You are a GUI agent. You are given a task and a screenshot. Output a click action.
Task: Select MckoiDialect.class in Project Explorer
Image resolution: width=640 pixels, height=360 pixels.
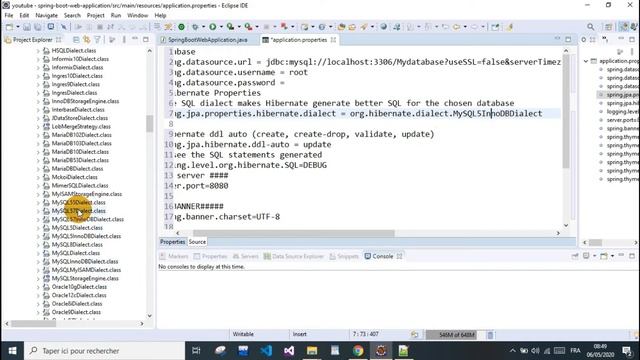[75, 177]
